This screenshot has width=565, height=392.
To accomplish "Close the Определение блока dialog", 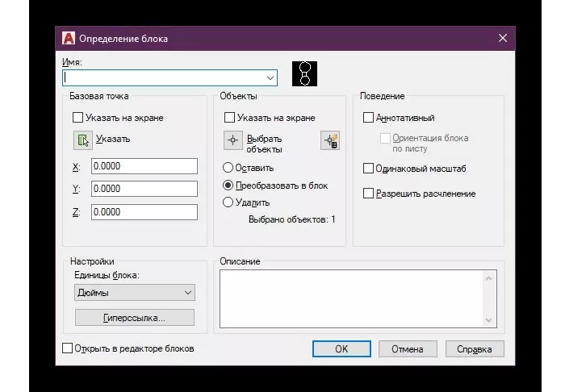I will tap(503, 38).
